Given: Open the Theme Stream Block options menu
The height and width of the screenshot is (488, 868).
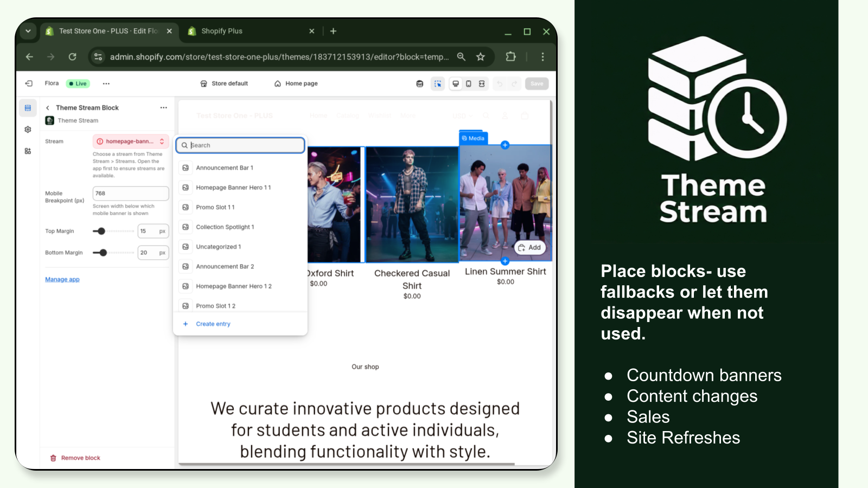Looking at the screenshot, I should (x=163, y=107).
